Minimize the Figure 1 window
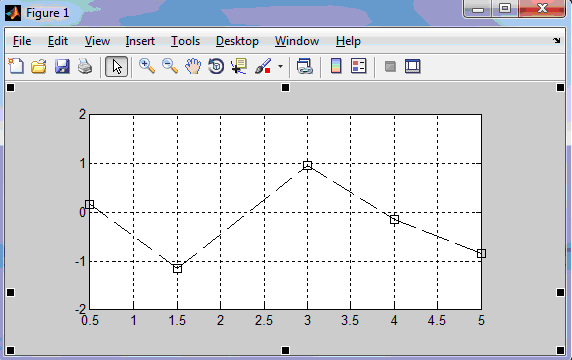Viewport: 572px width, 360px height. (478, 8)
